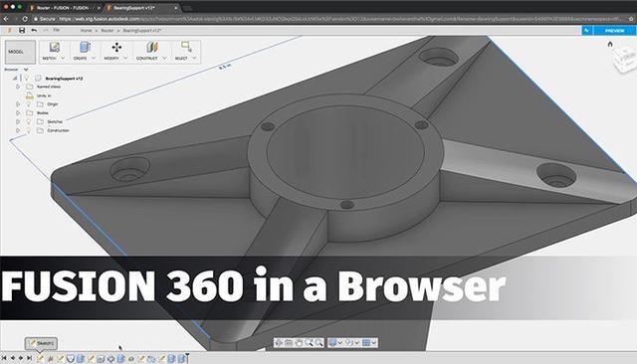Collapse the Browser panel chevron
The height and width of the screenshot is (364, 637).
[x=26, y=70]
